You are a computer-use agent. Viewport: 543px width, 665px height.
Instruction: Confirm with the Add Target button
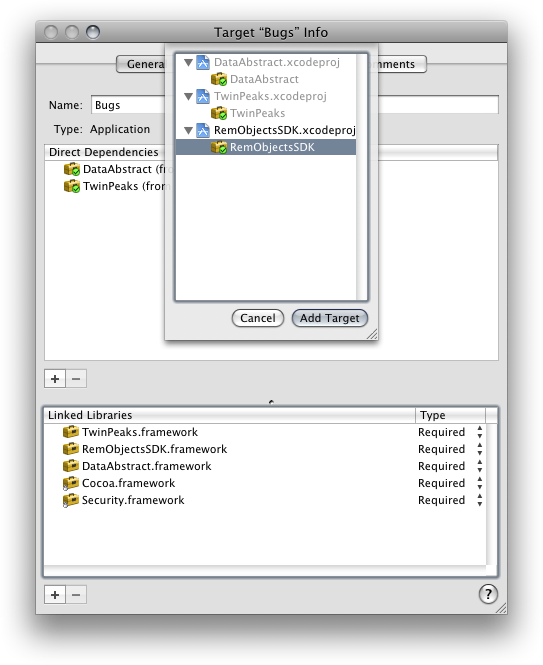tap(330, 318)
